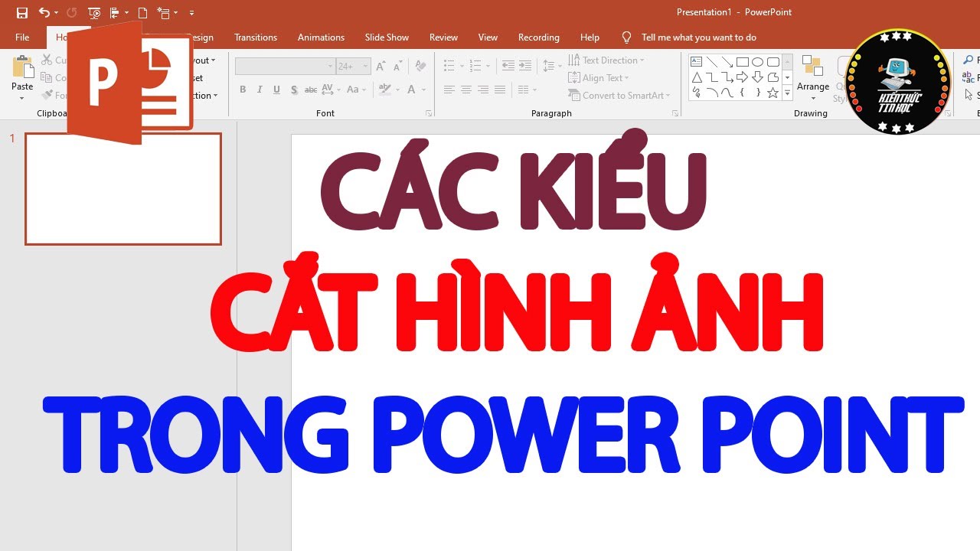Select the Isosceles Triangle shape
Screen dimensions: 980x551
tap(697, 77)
